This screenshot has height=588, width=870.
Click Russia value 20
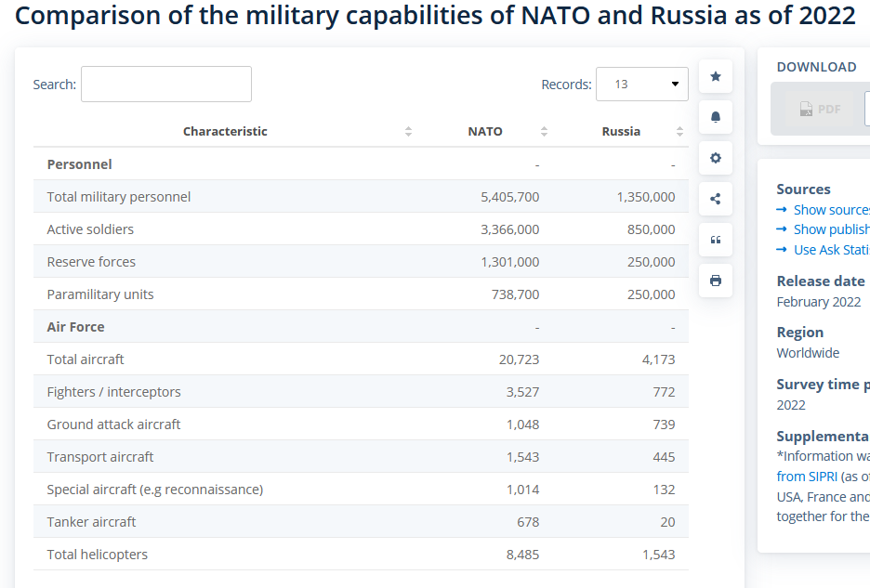click(668, 522)
